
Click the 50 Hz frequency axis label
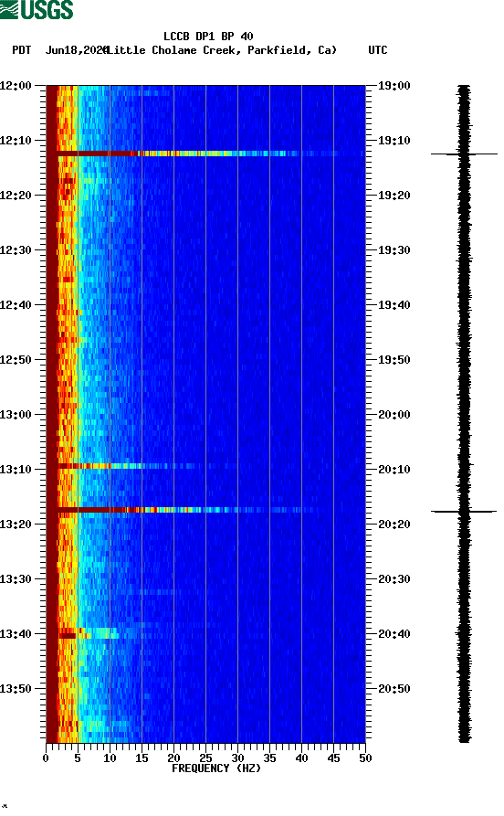click(365, 758)
